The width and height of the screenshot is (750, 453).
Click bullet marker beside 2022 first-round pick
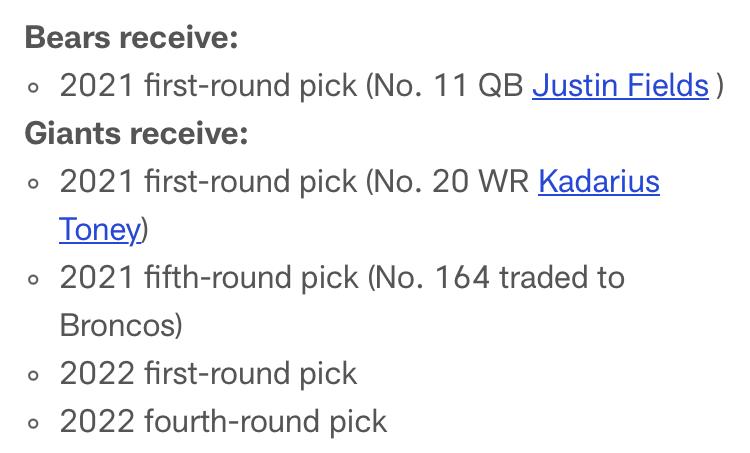point(33,376)
